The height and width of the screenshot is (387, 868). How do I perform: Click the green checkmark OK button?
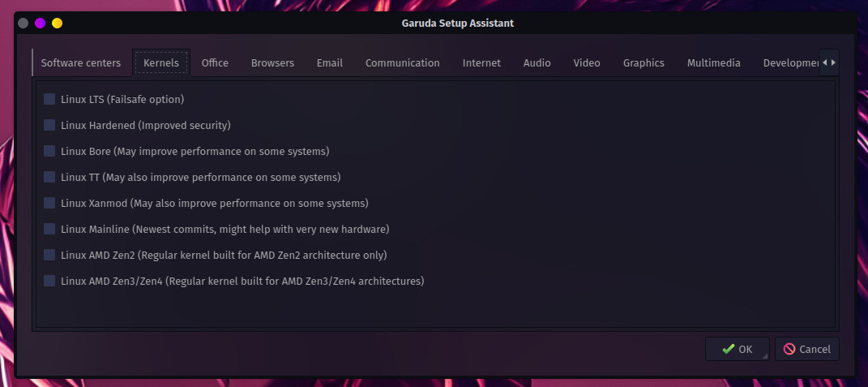point(737,349)
